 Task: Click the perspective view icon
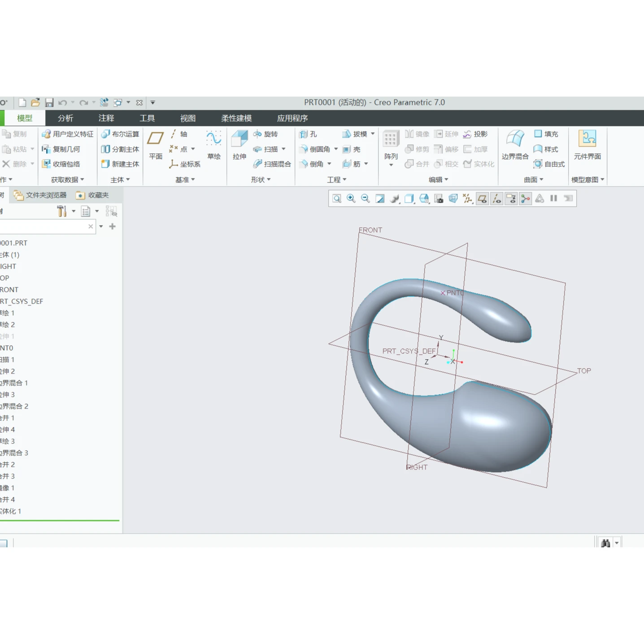453,199
